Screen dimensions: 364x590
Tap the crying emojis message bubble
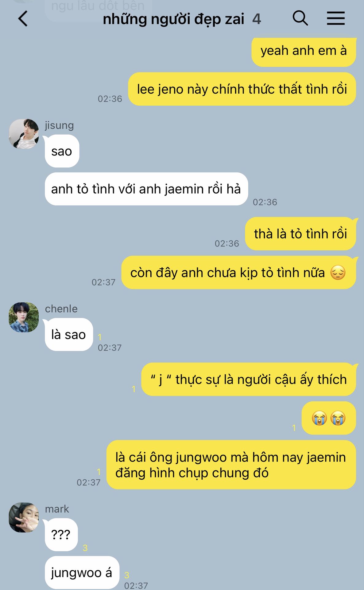[x=329, y=418]
